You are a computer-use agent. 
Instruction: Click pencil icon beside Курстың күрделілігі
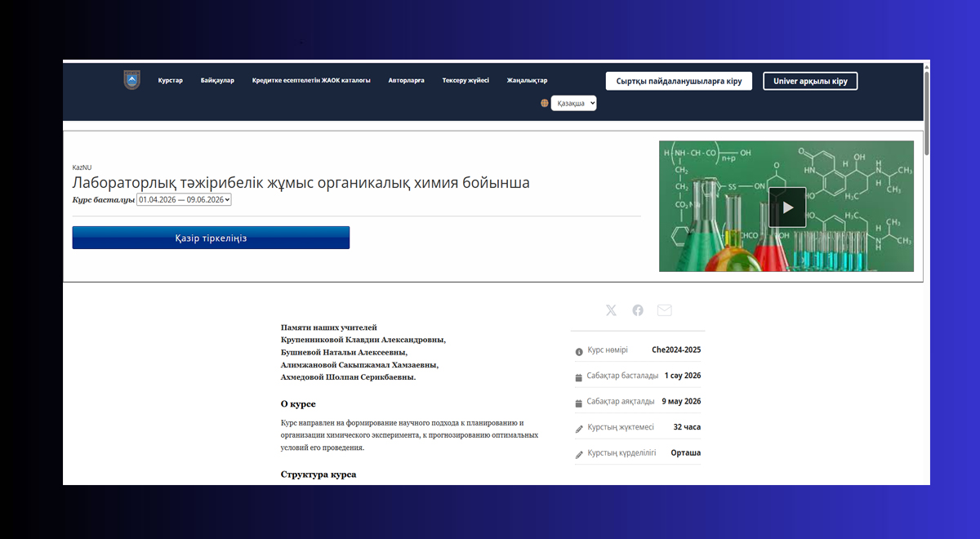point(579,454)
